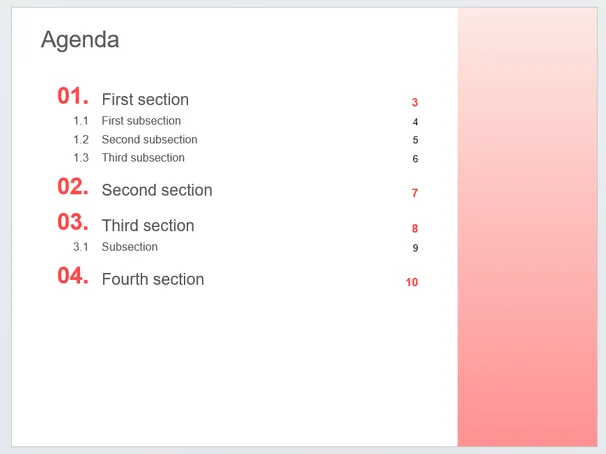This screenshot has width=606, height=454.
Task: Click red page number 7
Action: pyautogui.click(x=415, y=193)
